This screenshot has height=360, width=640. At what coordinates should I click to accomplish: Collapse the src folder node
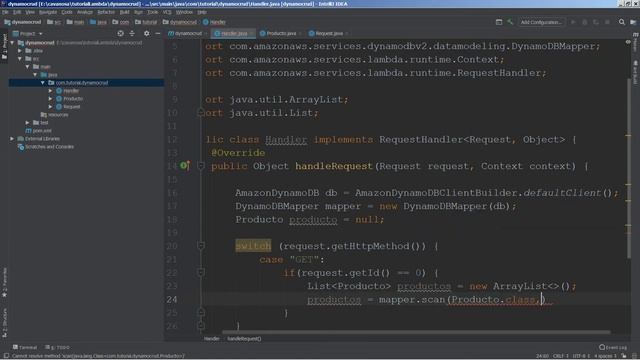pos(20,59)
